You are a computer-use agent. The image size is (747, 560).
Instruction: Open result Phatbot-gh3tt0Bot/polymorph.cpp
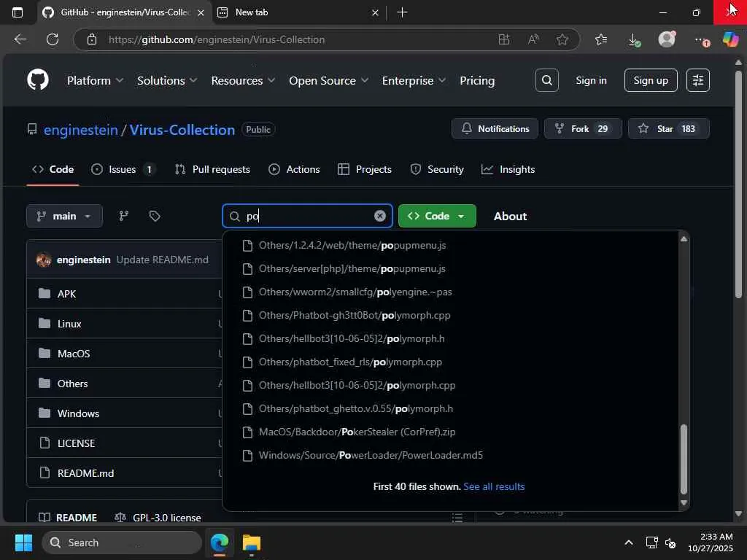coord(355,315)
